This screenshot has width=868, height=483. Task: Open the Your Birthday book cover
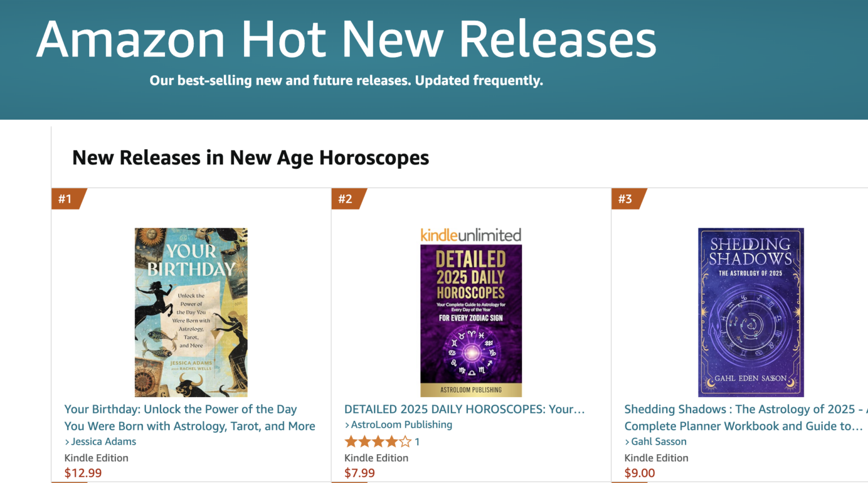click(191, 312)
